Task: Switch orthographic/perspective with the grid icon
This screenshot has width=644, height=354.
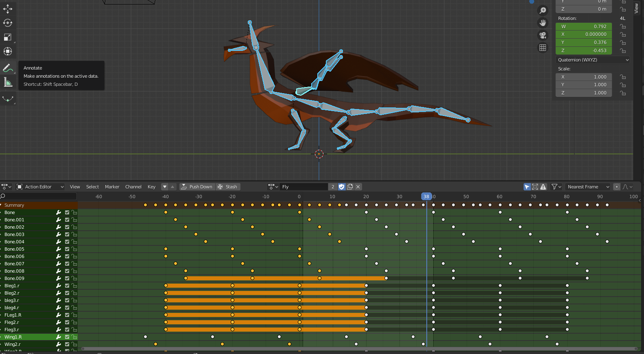Action: point(543,48)
